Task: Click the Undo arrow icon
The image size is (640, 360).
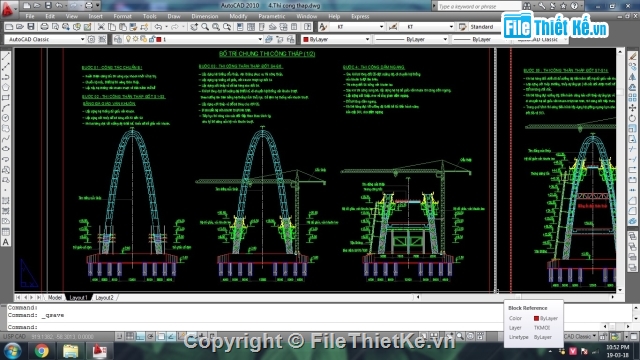Action: (158, 27)
